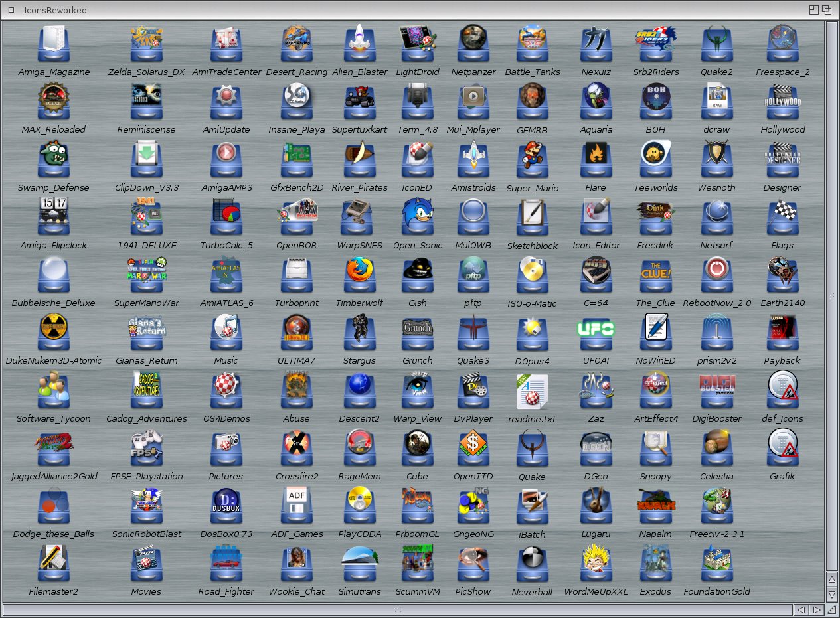Select the ScummVM icon
The height and width of the screenshot is (618, 840).
pos(418,564)
